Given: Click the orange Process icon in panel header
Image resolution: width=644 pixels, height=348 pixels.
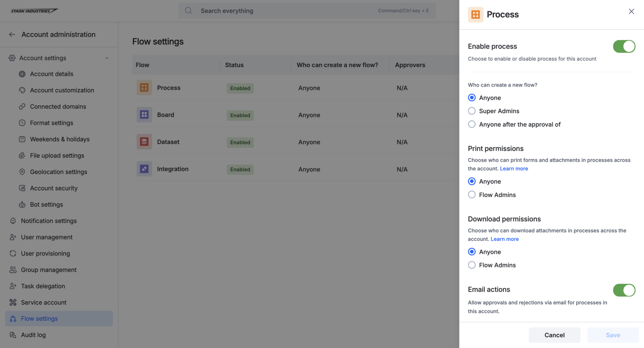Looking at the screenshot, I should click(x=476, y=15).
